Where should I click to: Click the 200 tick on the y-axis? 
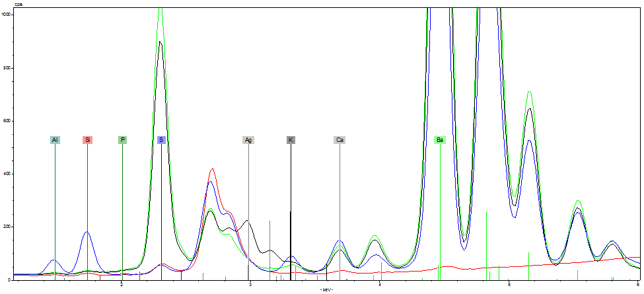click(7, 227)
